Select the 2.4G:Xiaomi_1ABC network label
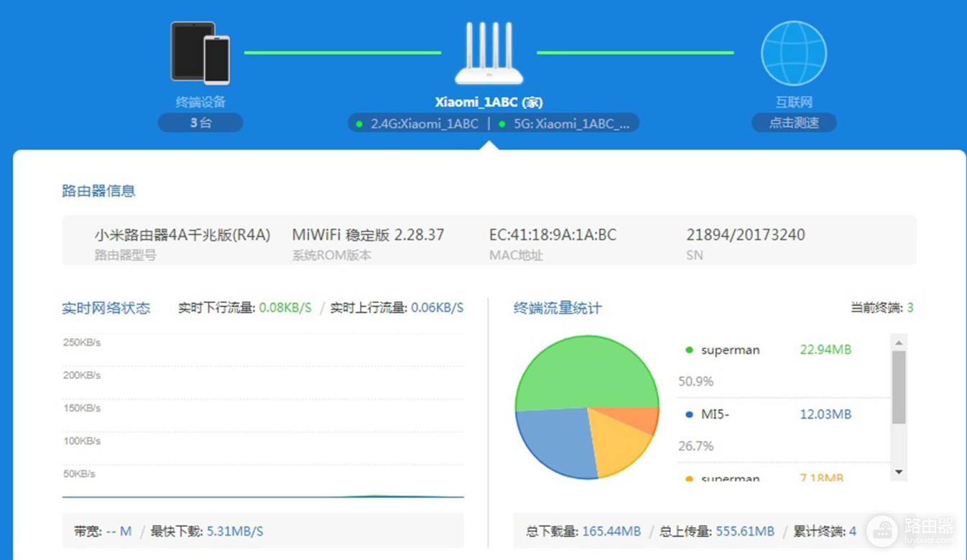 point(425,123)
